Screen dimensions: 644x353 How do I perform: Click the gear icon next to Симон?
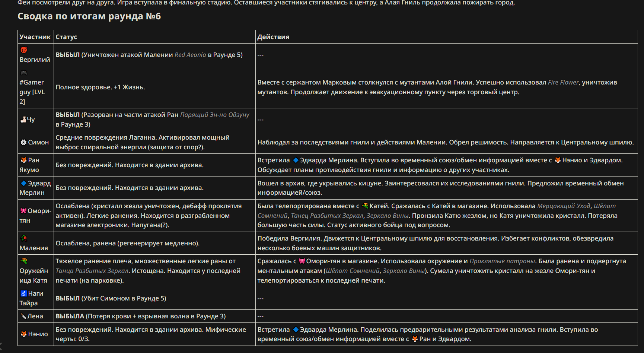[x=23, y=142]
